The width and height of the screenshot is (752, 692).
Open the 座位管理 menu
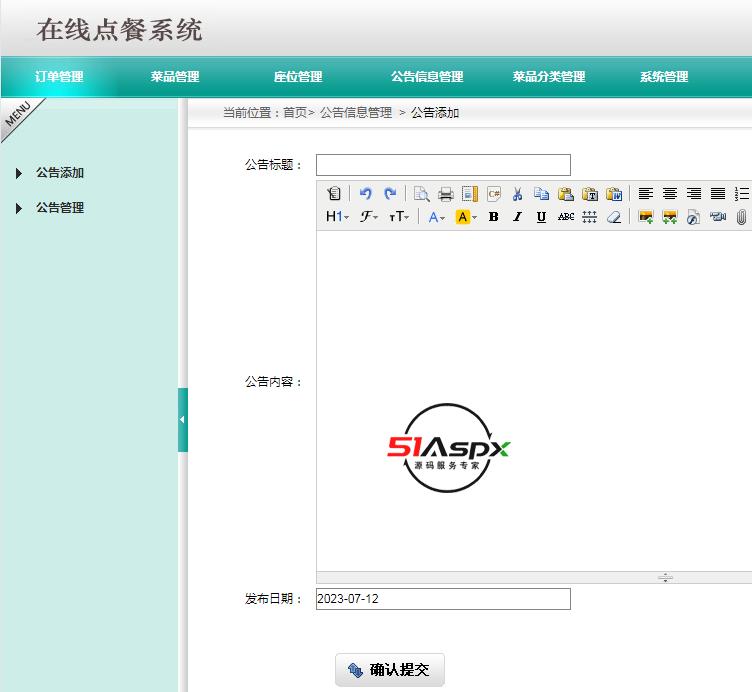pos(298,76)
